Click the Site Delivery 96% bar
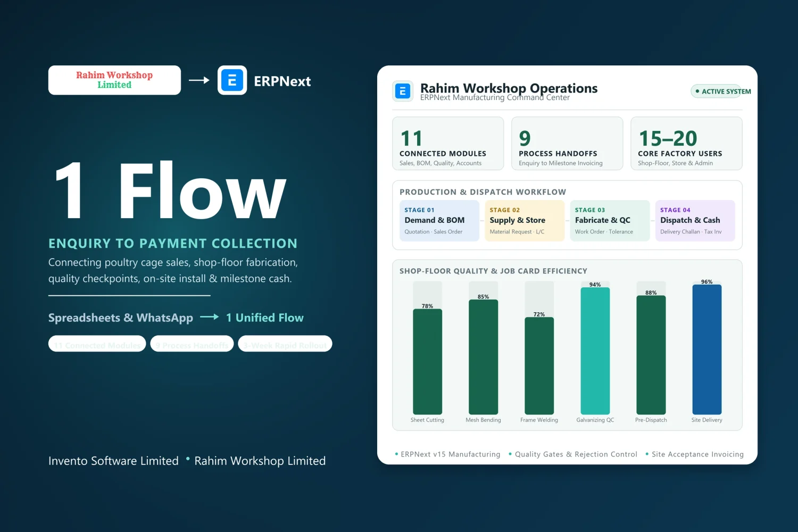 [x=706, y=350]
